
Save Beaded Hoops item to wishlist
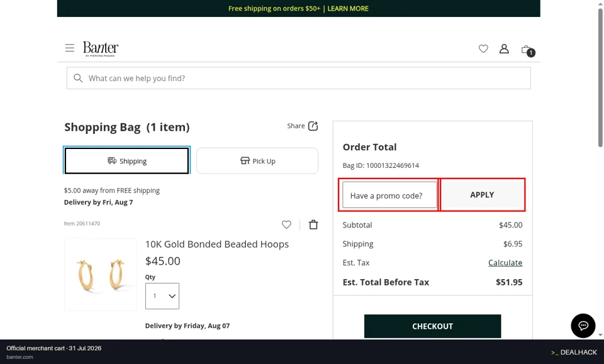point(286,224)
